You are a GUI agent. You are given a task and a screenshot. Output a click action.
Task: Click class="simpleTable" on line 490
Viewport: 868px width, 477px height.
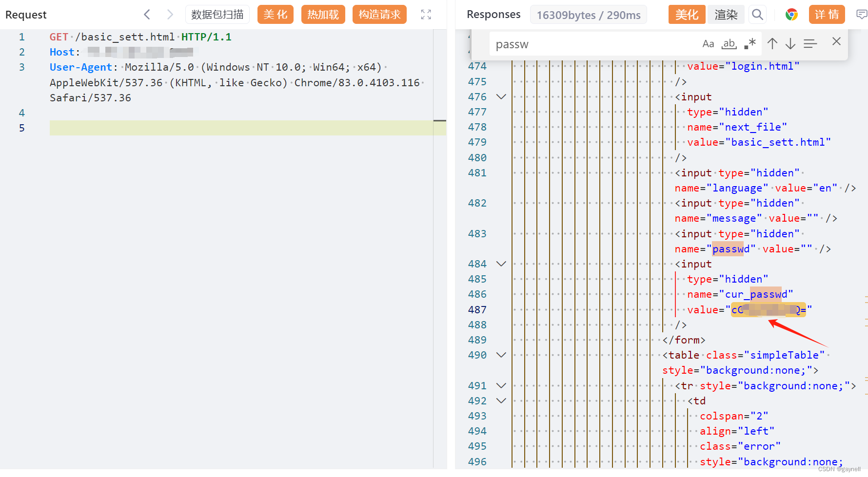click(x=766, y=355)
